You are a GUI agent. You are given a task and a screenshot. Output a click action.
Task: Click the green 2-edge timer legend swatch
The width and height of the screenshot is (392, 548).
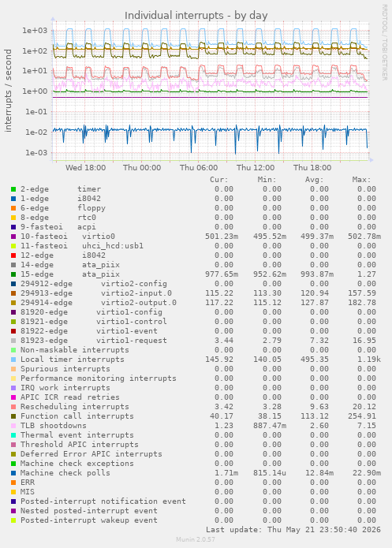click(13, 189)
